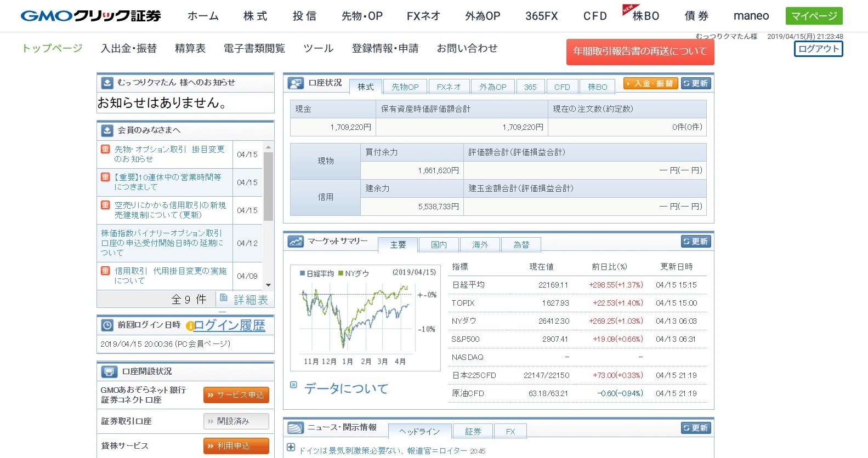Viewport: 868px width, 458px height.
Task: Click the monitor icon beside 口座開設状況
Action: (109, 372)
